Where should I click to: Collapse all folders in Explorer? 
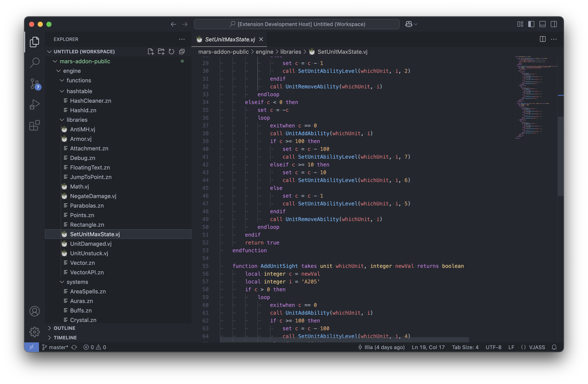click(182, 51)
